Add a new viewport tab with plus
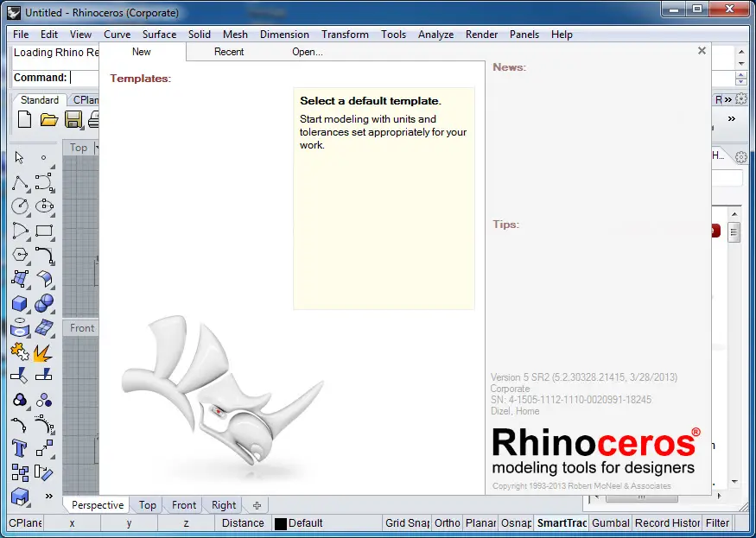The image size is (756, 538). point(257,505)
